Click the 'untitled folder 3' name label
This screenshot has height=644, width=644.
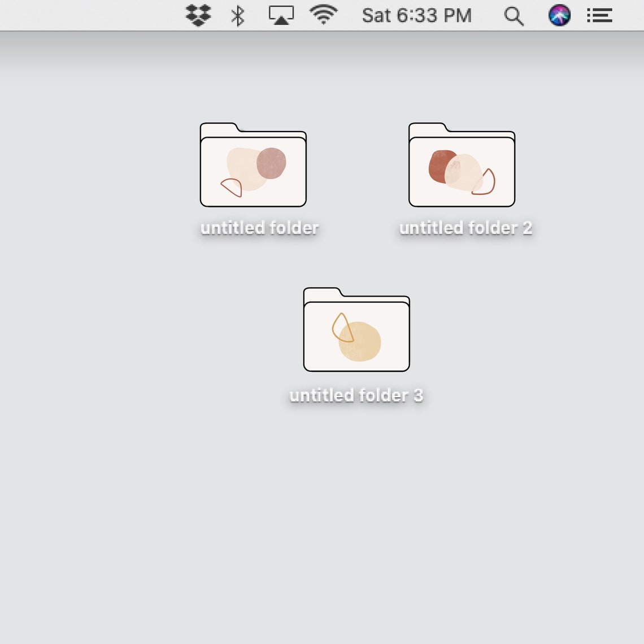coord(356,395)
